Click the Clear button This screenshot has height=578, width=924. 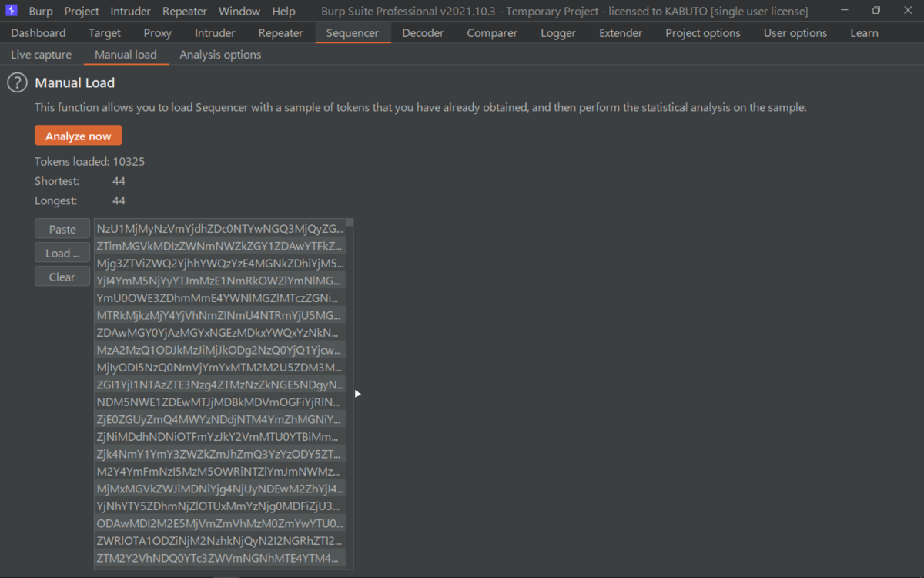[x=62, y=277]
